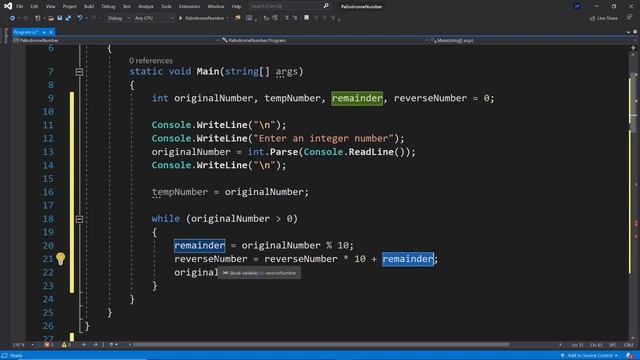The height and width of the screenshot is (360, 640).
Task: Open the Edit menu
Action: 34,7
